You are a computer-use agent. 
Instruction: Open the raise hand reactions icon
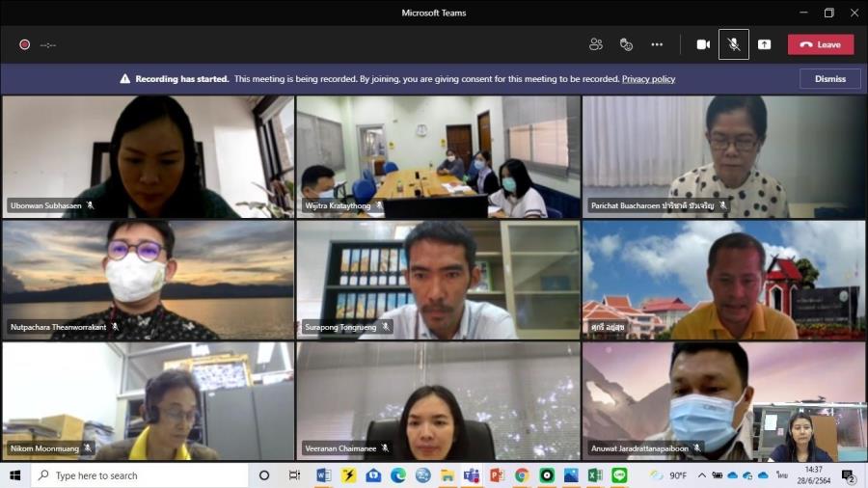point(626,44)
